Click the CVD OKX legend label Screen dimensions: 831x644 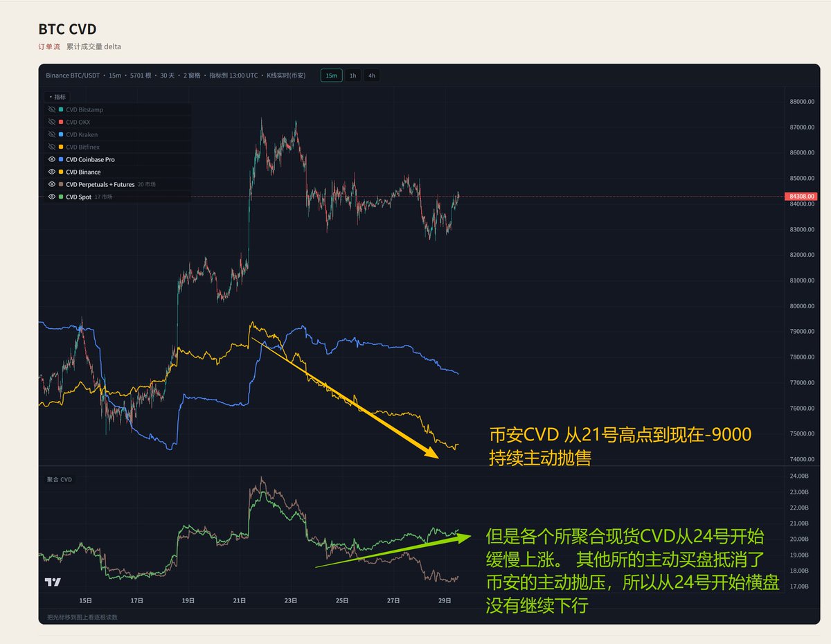[x=78, y=122]
